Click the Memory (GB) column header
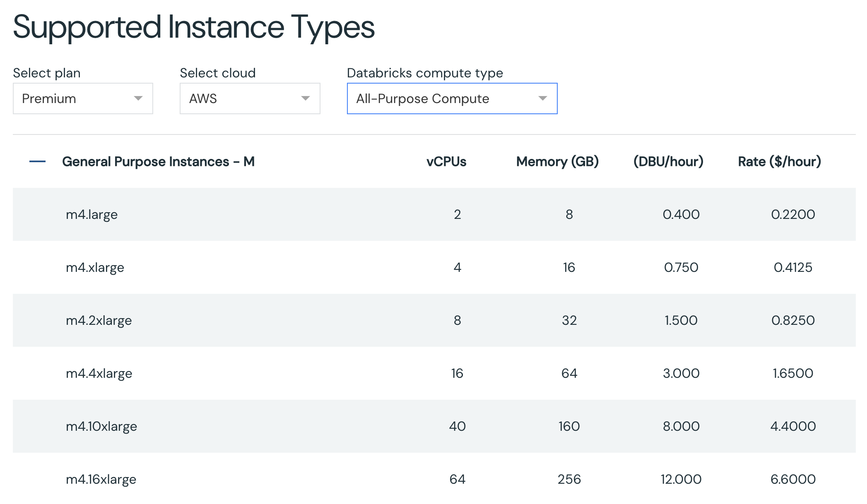867x504 pixels. point(557,161)
